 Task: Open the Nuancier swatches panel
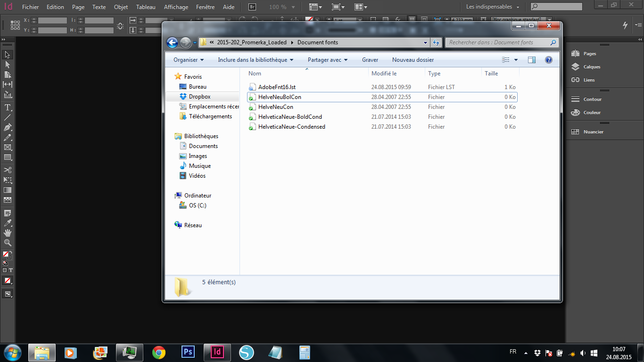coord(593,132)
